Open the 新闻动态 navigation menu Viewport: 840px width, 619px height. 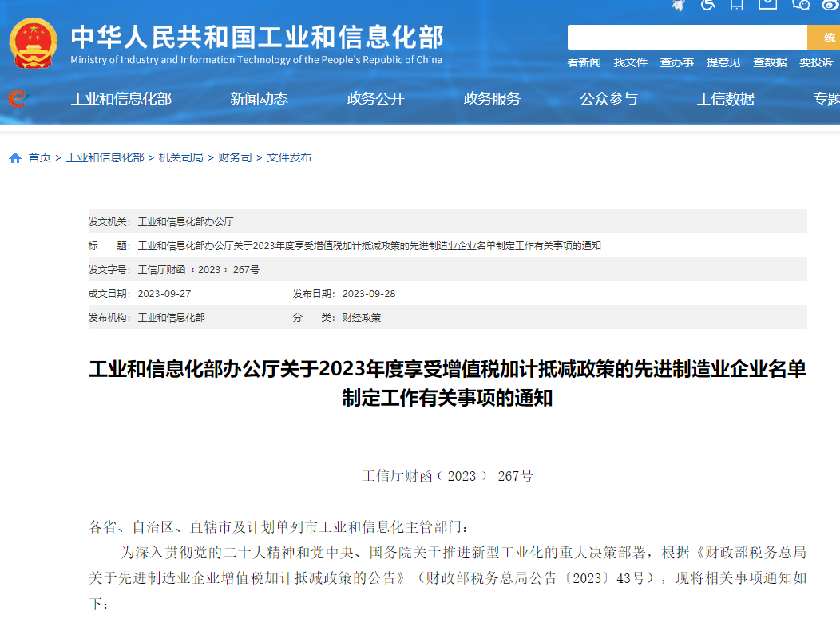point(259,99)
